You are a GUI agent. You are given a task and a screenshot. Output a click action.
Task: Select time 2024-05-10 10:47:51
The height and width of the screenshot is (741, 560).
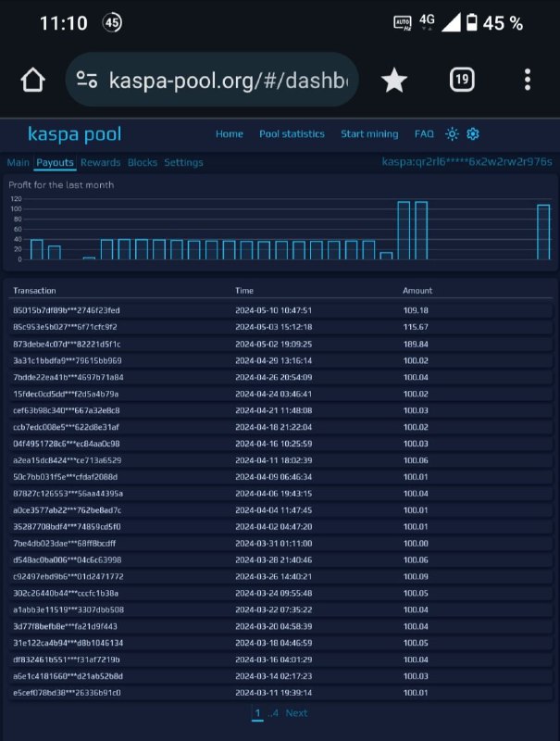point(273,310)
